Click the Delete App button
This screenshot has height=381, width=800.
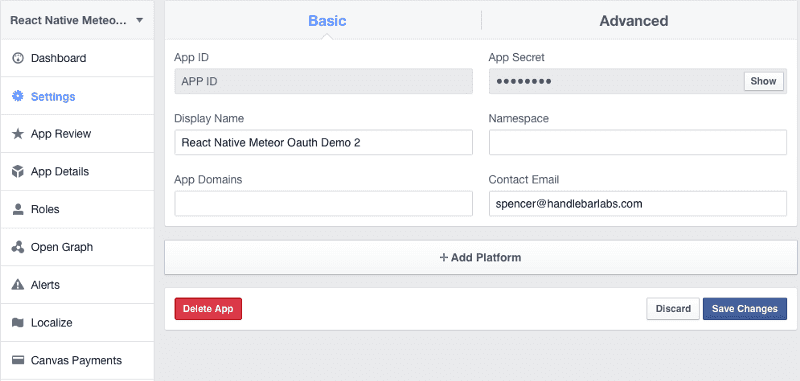(x=208, y=309)
